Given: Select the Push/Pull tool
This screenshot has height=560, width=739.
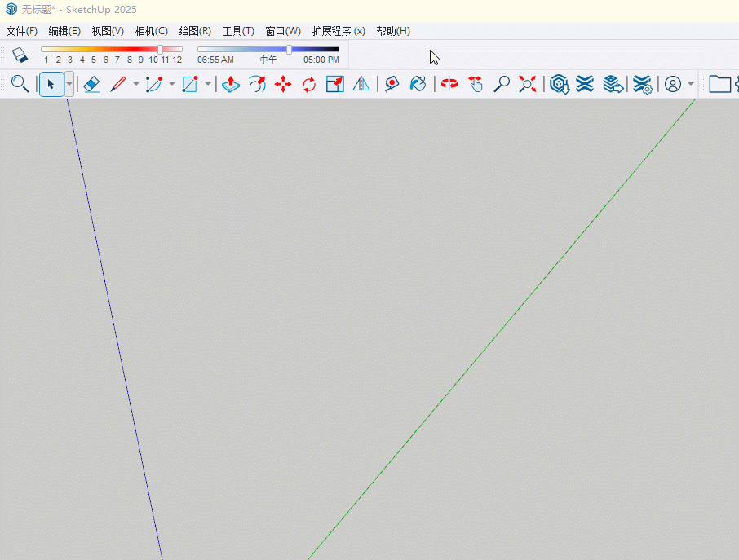Looking at the screenshot, I should point(231,84).
